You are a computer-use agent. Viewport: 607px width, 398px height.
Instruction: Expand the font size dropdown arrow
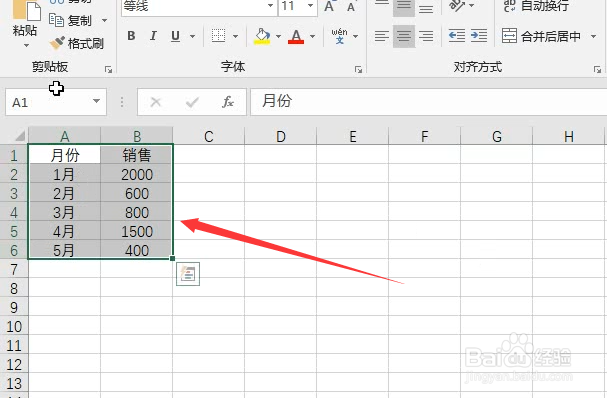click(310, 6)
